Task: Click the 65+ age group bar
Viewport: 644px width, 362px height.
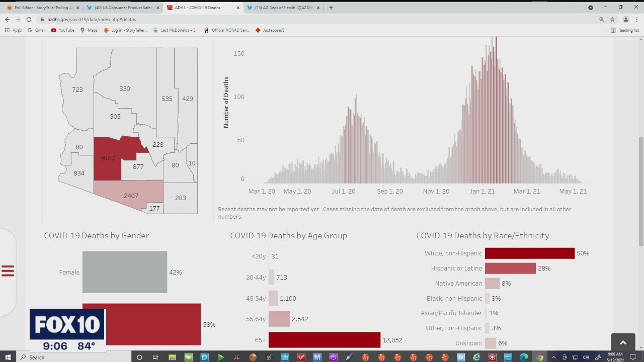Action: pos(325,340)
